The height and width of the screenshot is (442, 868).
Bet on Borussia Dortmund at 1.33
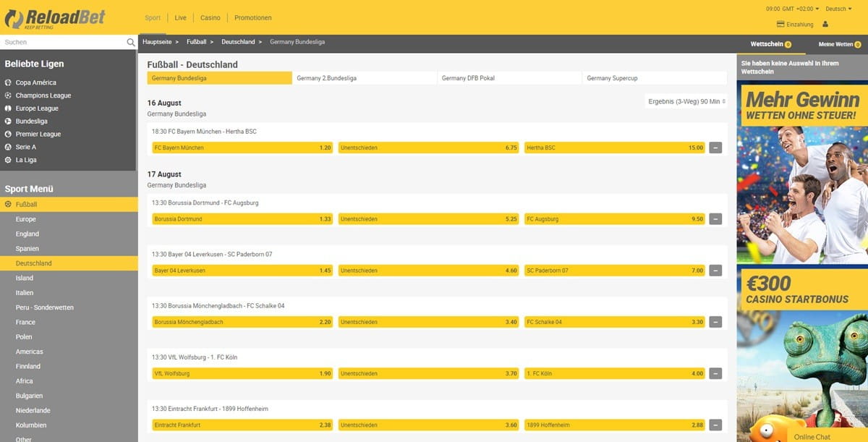click(x=242, y=218)
